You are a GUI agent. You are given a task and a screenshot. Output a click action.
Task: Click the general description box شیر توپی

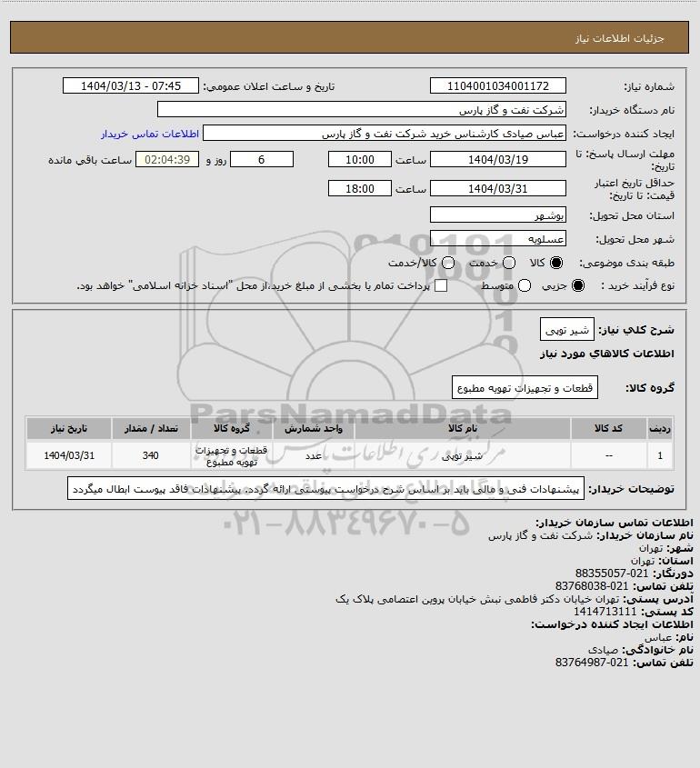click(566, 329)
